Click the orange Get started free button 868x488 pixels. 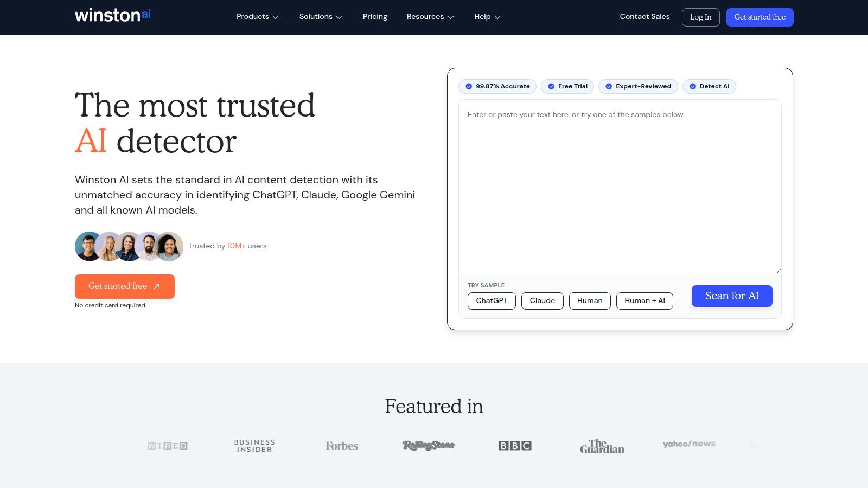tap(125, 286)
